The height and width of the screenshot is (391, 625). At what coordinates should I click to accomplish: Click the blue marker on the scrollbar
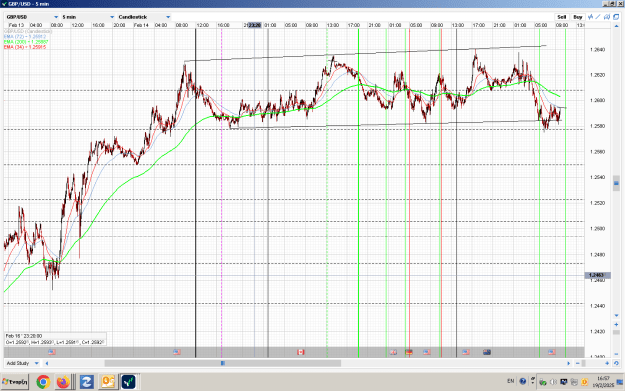223,363
